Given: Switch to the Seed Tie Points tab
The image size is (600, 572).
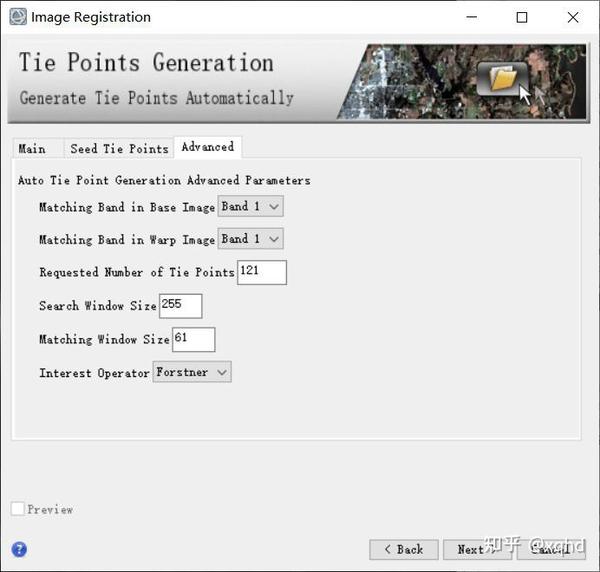Looking at the screenshot, I should point(119,148).
